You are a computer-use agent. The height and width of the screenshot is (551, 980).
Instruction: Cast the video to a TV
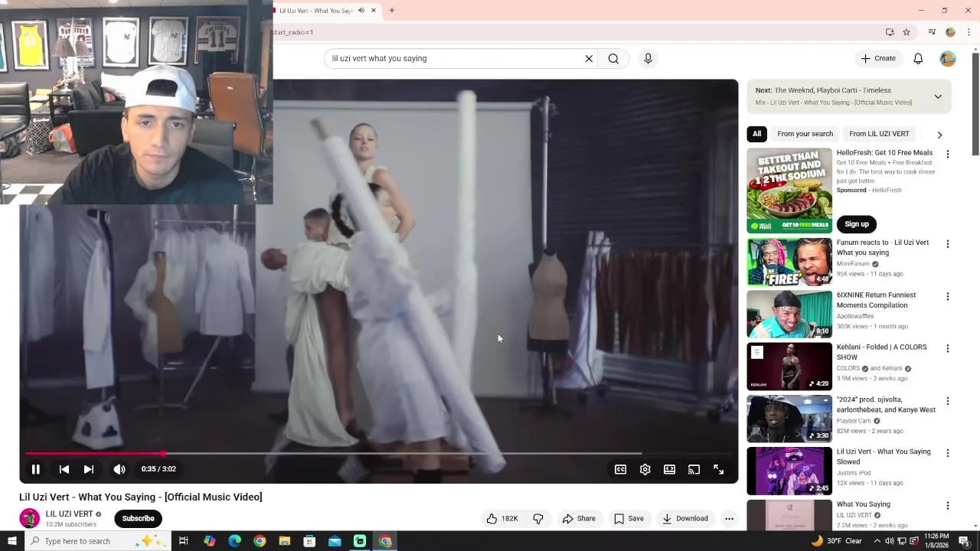[x=694, y=469]
